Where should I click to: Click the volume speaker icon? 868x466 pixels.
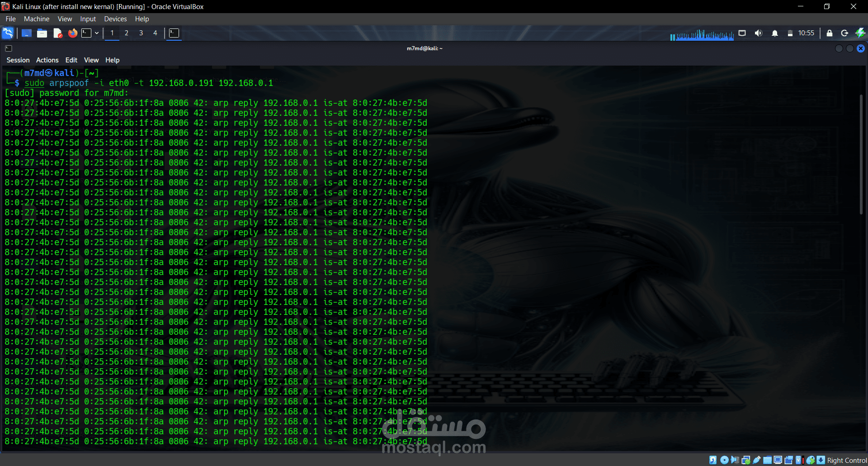(759, 33)
